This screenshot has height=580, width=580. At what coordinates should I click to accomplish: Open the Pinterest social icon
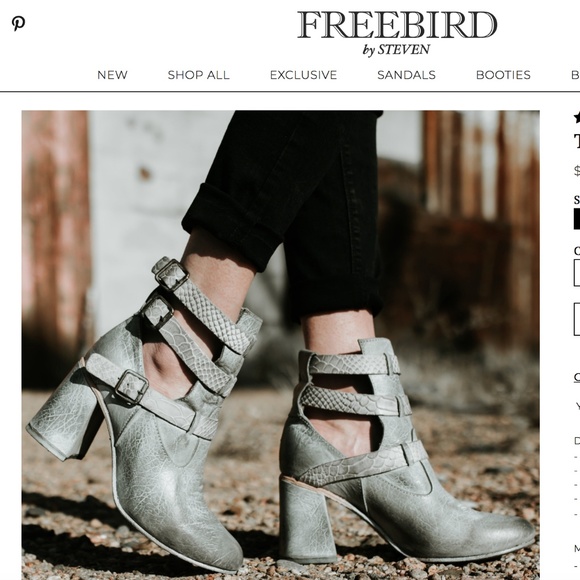pyautogui.click(x=18, y=23)
